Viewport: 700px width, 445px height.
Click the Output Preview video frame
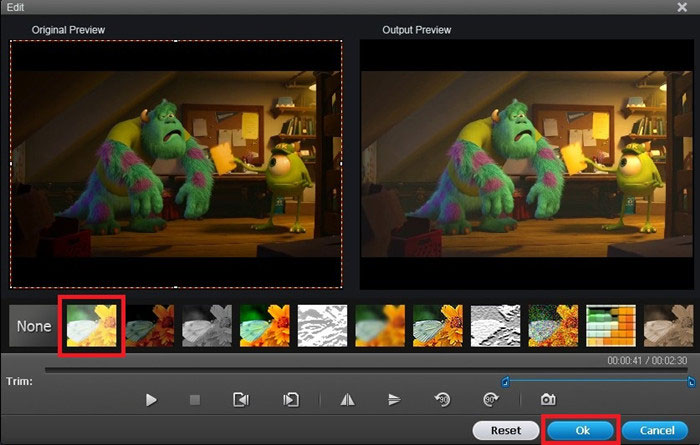[527, 164]
